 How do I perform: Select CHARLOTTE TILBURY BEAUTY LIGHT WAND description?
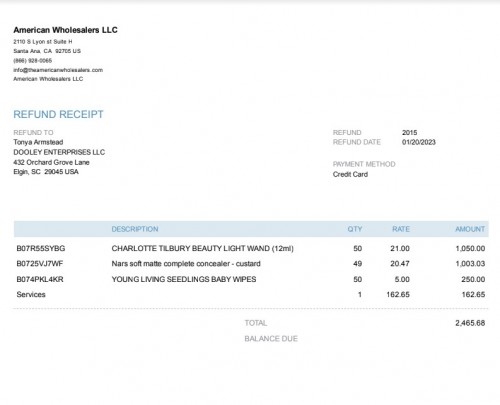[x=203, y=248]
